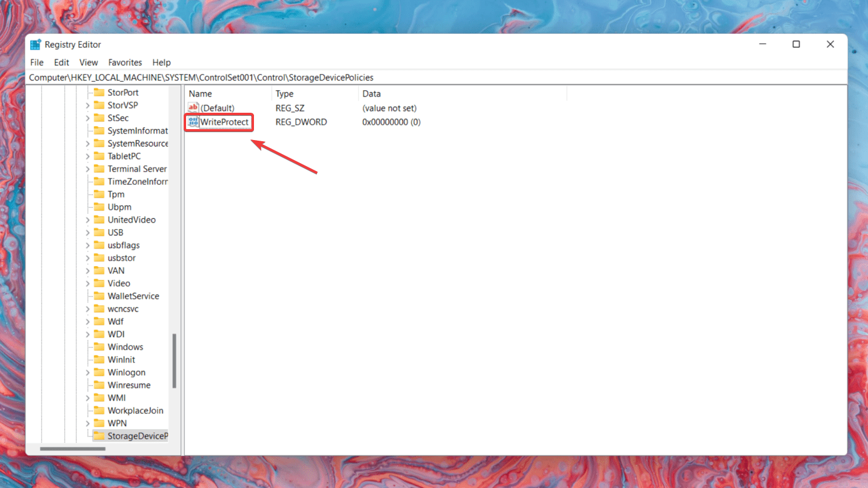
Task: Click the Video folder icon
Action: (99, 283)
